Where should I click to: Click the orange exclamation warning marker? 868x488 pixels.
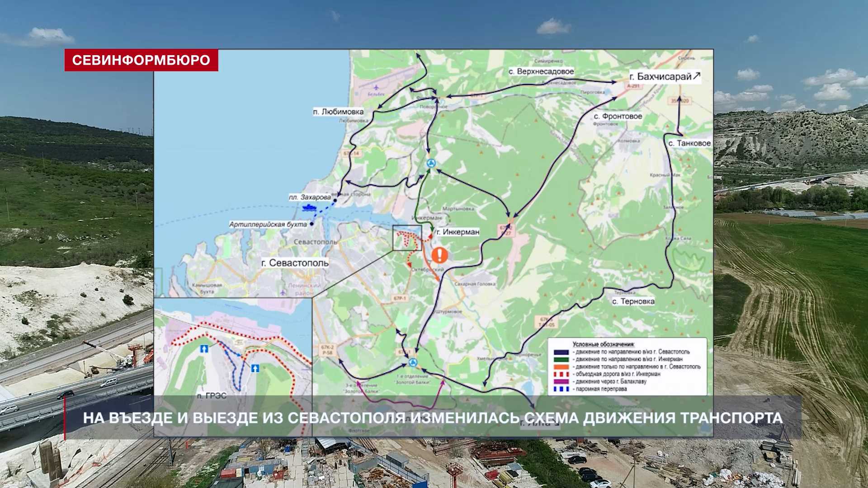439,255
